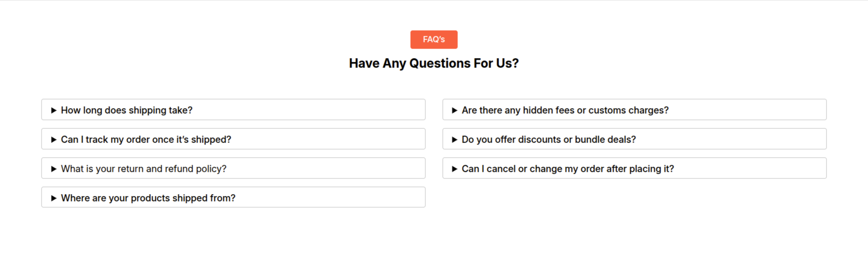Click the triangle icon for cancel or change order
Screen dimensions: 868x263
point(455,169)
